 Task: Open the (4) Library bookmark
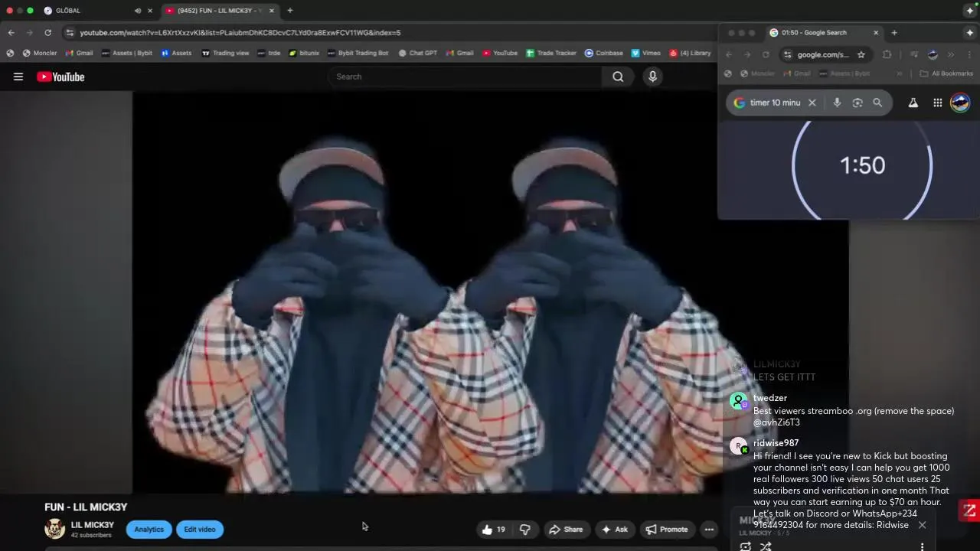point(691,54)
